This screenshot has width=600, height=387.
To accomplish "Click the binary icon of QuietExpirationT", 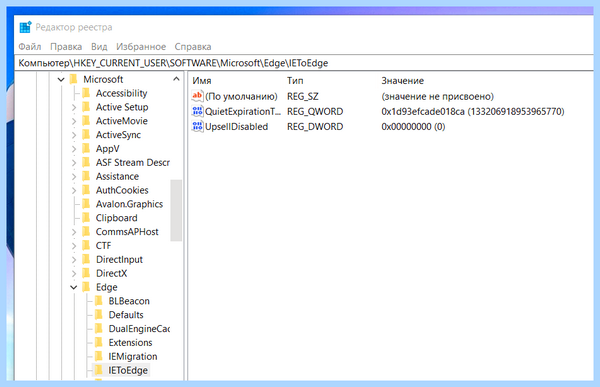I will [197, 111].
